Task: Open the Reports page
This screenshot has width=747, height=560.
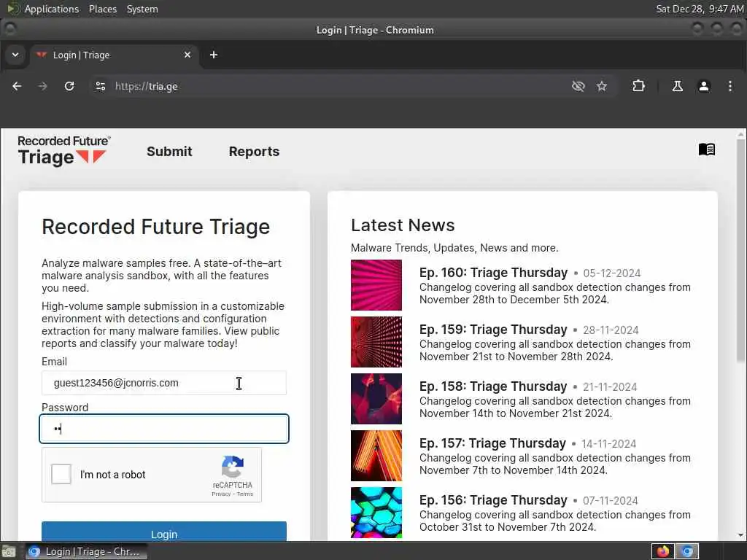Action: coord(254,152)
